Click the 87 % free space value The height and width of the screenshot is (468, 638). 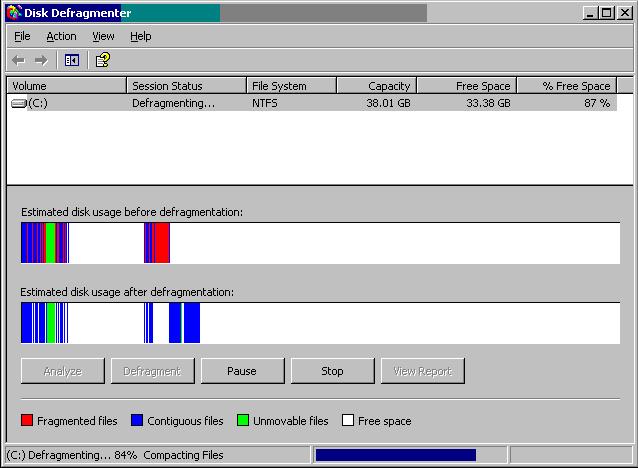tap(597, 103)
